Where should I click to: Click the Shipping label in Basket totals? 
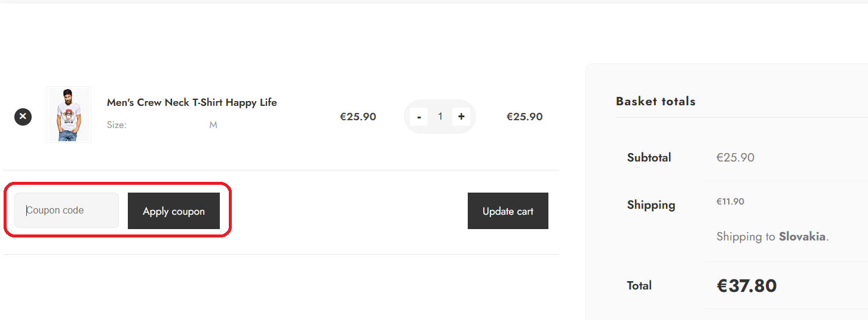point(651,205)
